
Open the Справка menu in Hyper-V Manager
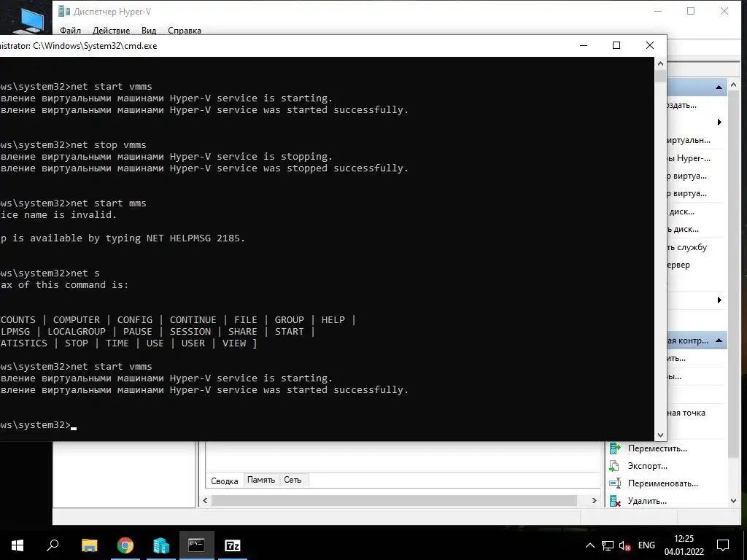coord(185,31)
